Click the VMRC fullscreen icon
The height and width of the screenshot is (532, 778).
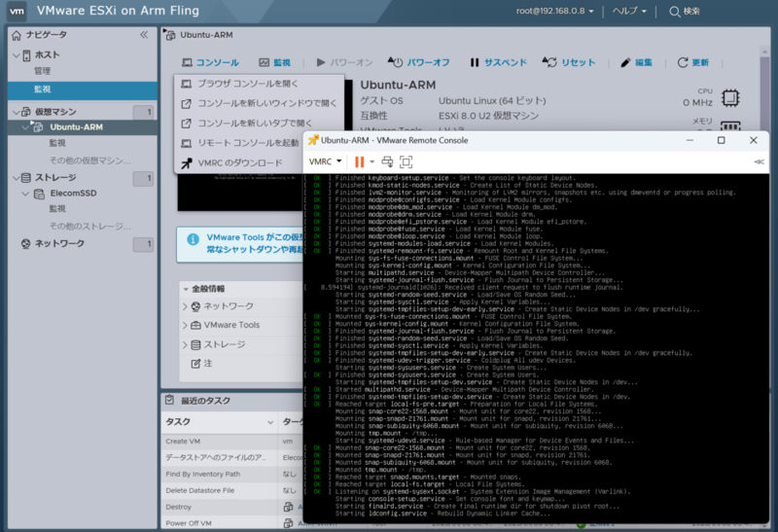coord(406,161)
